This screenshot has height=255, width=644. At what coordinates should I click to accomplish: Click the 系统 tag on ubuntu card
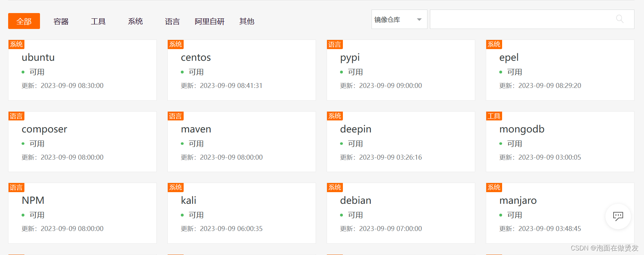pos(16,45)
